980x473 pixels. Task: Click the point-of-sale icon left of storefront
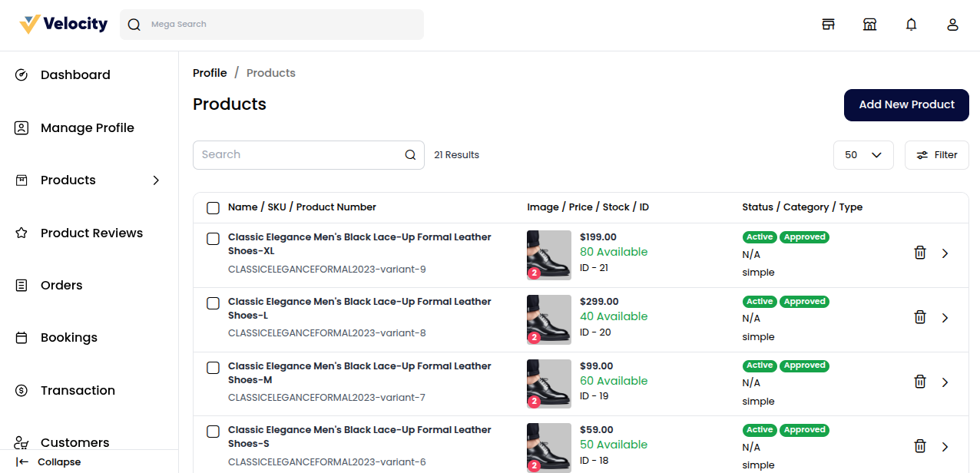828,25
